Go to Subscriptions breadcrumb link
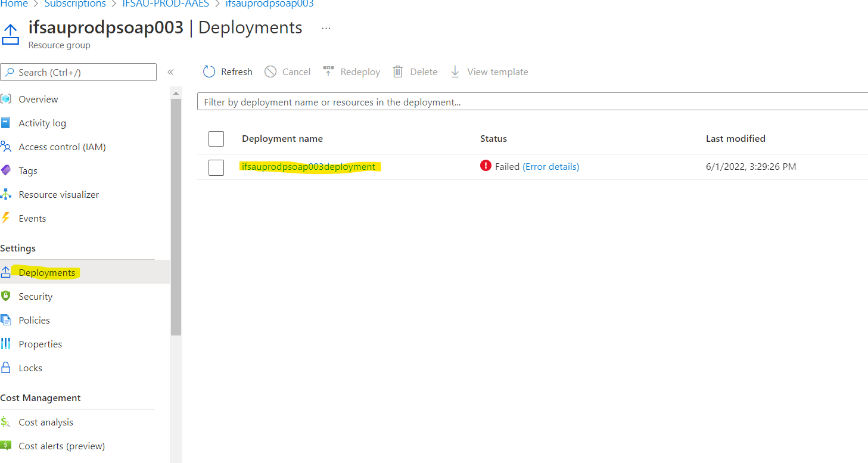 coord(75,4)
